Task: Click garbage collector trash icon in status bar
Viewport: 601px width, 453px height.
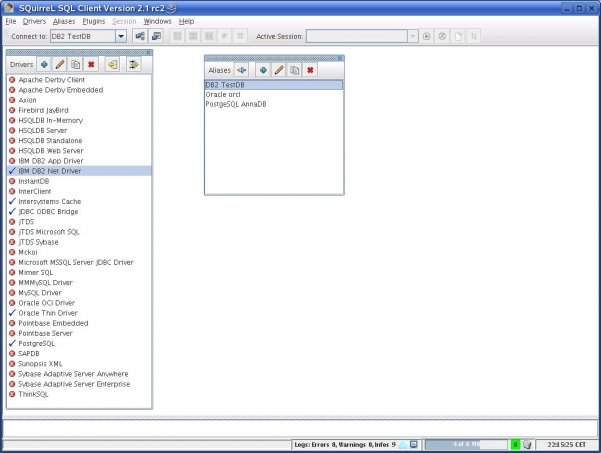Action: coord(527,445)
